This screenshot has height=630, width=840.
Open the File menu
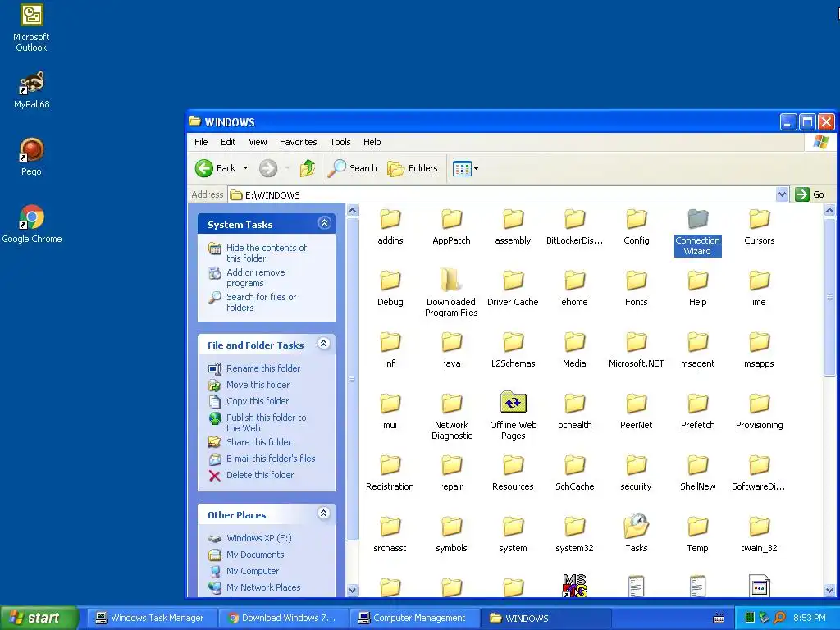[x=201, y=142]
